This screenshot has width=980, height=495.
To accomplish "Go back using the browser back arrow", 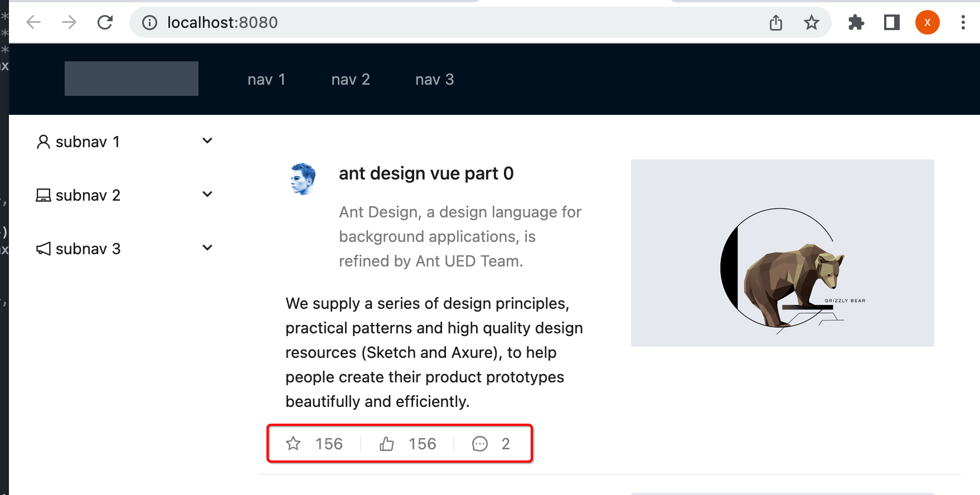I will coord(33,22).
